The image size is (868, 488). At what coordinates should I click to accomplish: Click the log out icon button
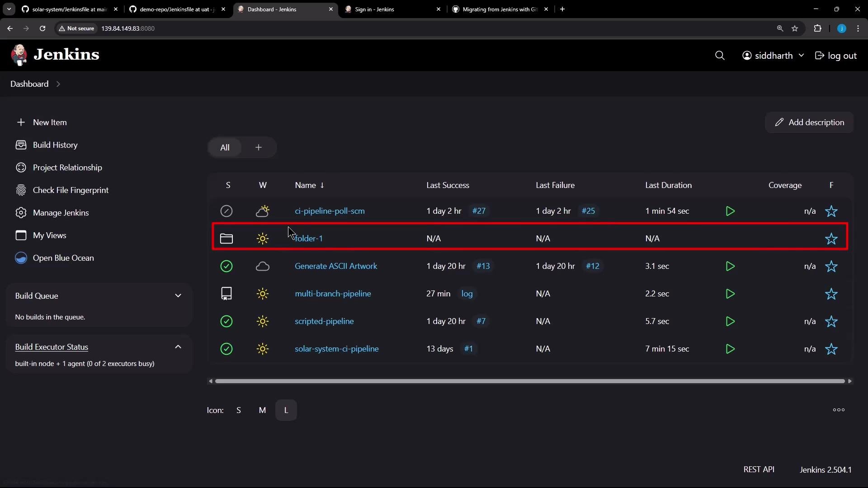coord(819,56)
